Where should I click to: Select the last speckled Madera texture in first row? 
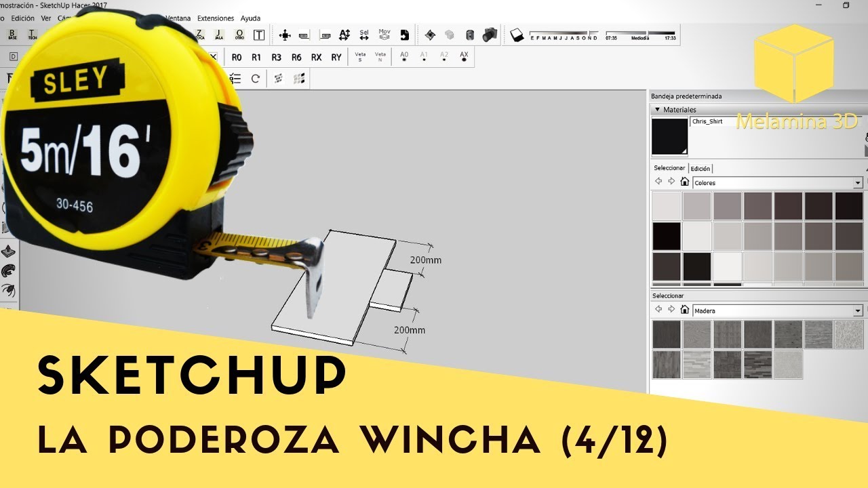(849, 334)
